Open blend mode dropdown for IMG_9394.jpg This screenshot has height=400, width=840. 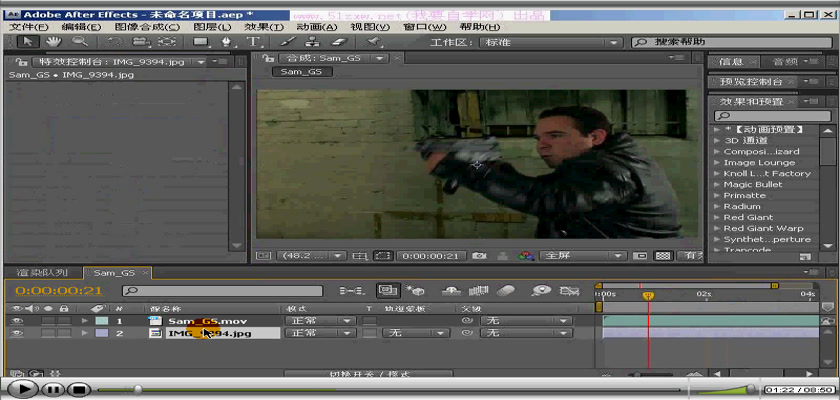(x=320, y=333)
